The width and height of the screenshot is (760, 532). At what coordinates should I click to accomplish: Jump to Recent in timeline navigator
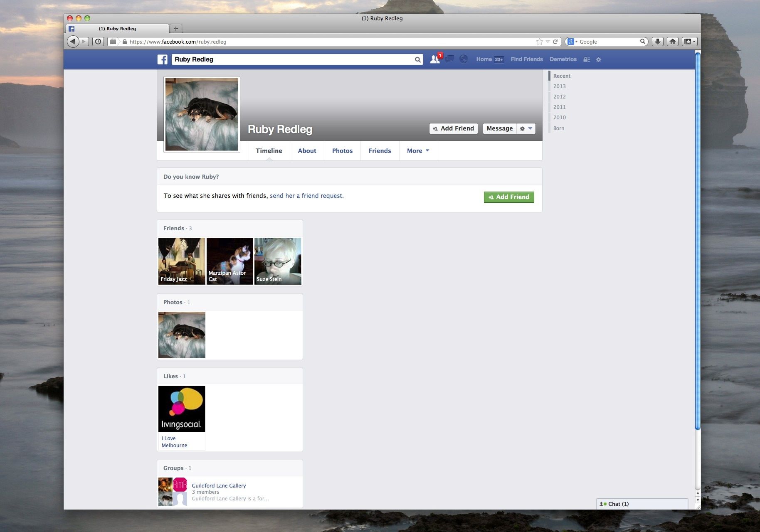click(562, 76)
